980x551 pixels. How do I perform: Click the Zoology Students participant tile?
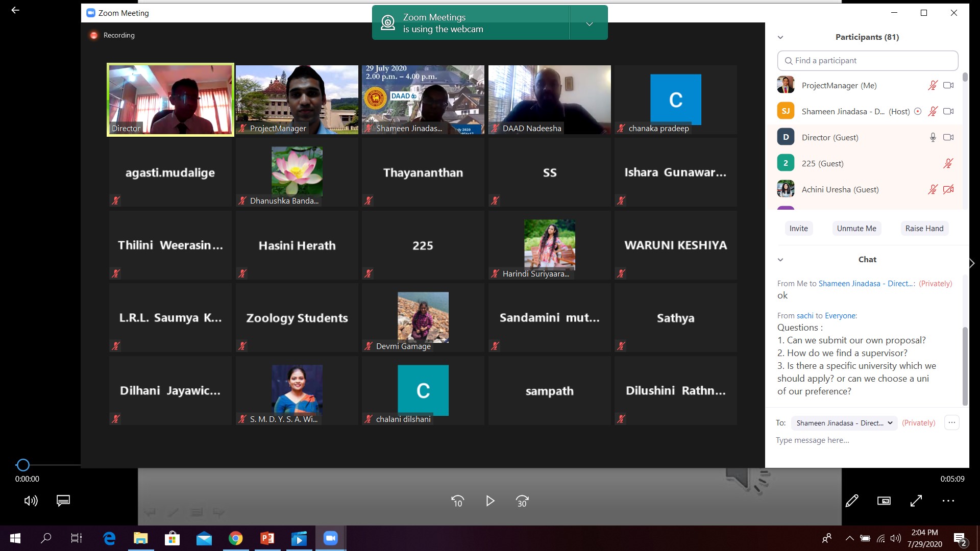[297, 318]
